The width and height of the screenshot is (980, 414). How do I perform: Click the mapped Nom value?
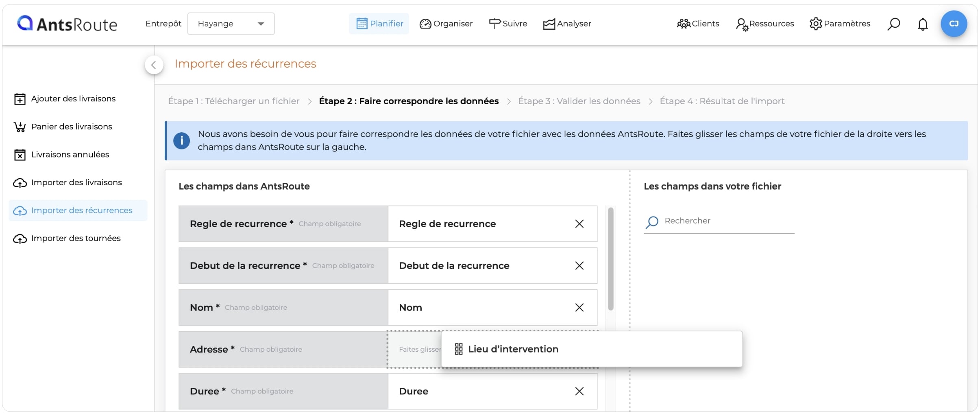(410, 307)
